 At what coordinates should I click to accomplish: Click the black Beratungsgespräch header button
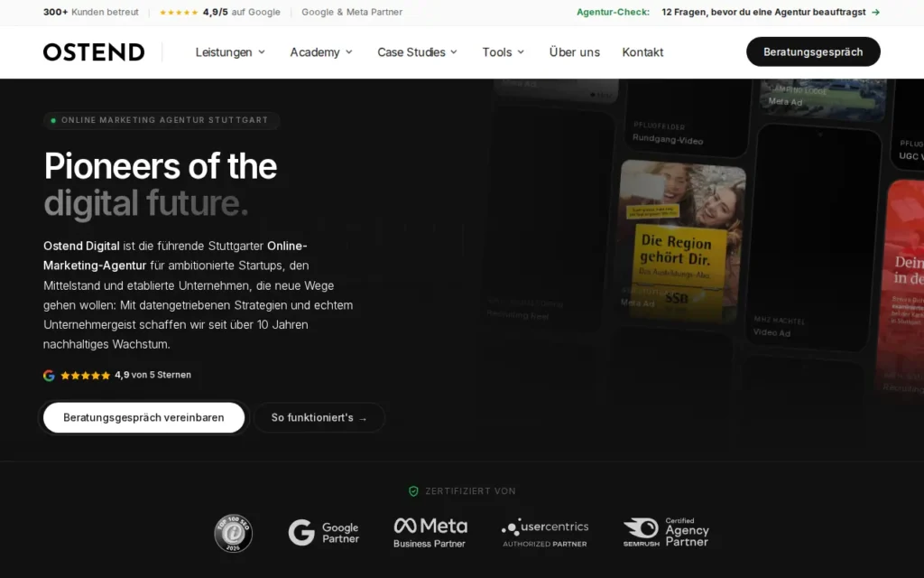pos(813,51)
